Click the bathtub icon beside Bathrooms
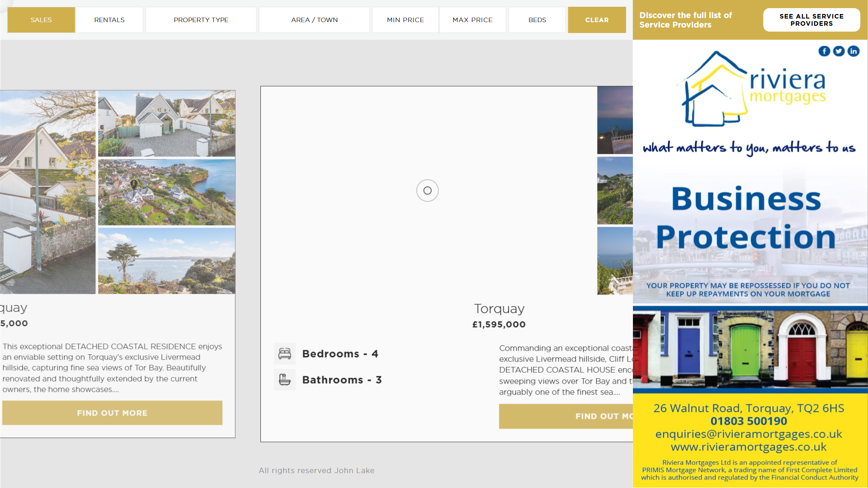Image resolution: width=868 pixels, height=488 pixels. (285, 380)
